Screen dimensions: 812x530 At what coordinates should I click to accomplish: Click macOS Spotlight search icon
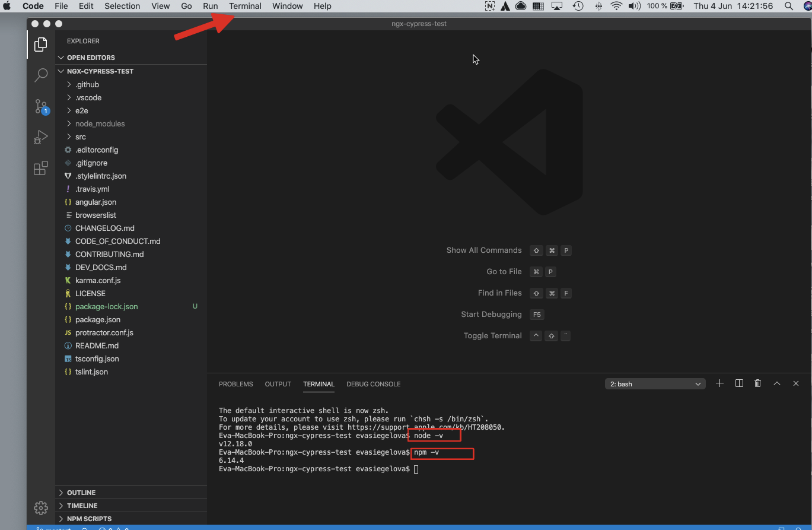tap(788, 6)
